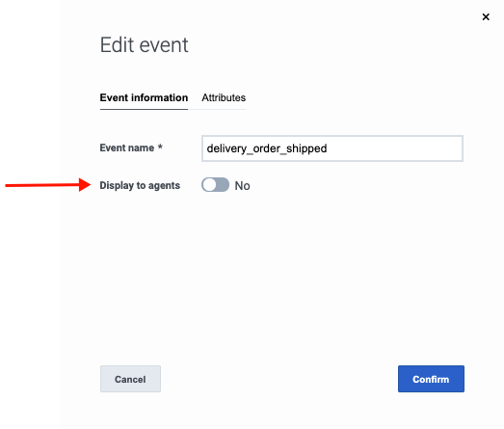Click the gray track of the Display toggle
The image size is (504, 429).
point(223,185)
